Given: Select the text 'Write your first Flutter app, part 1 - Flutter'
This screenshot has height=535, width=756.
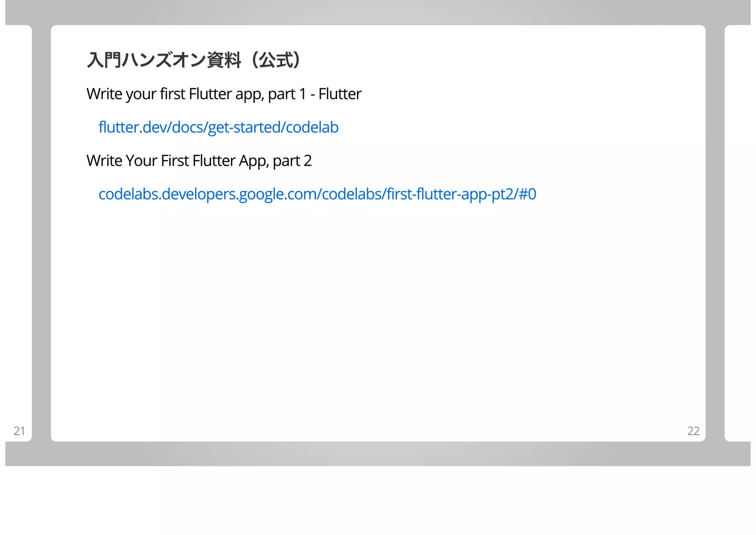Looking at the screenshot, I should [x=224, y=94].
